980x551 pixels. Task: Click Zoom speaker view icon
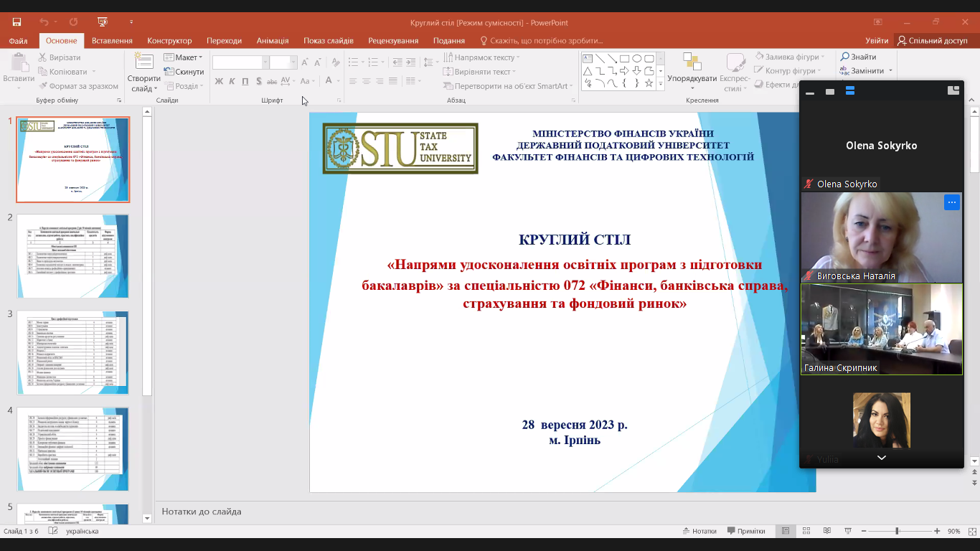[x=830, y=91]
